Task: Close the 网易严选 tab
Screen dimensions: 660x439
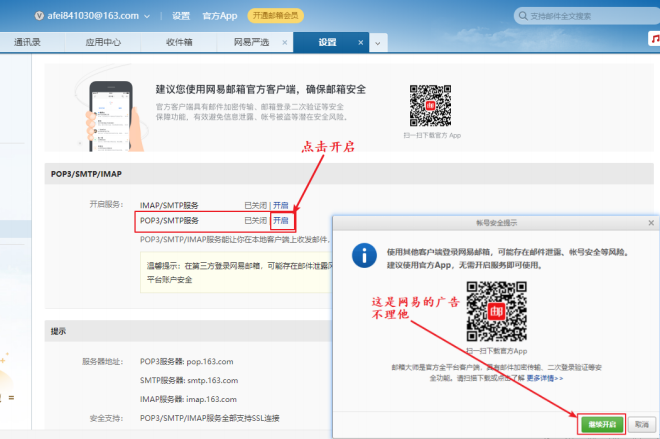Action: 284,43
